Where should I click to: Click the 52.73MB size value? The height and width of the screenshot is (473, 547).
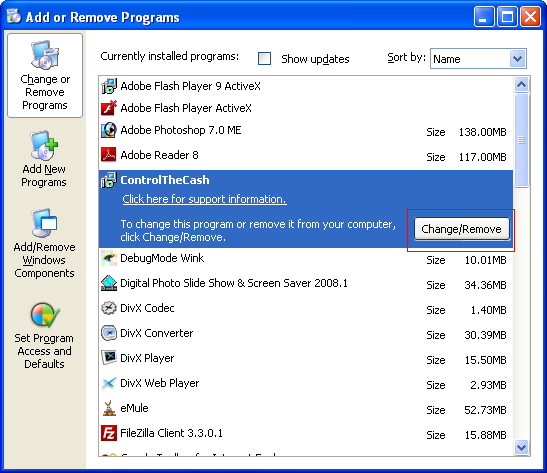[485, 410]
